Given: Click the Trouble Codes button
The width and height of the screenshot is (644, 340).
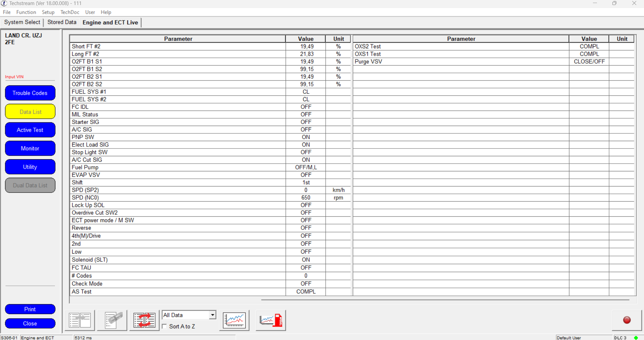Looking at the screenshot, I should click(30, 93).
